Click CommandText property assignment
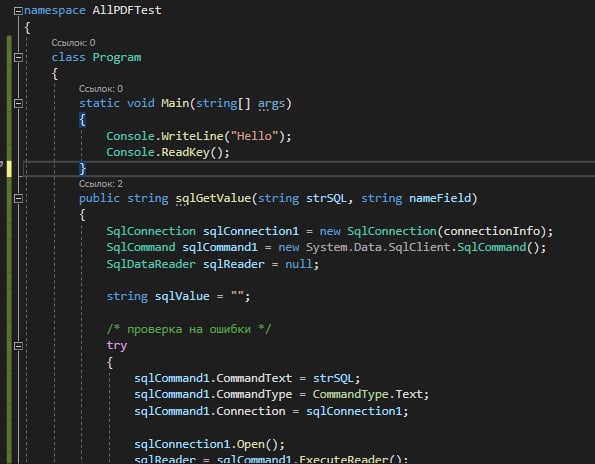This screenshot has width=595, height=464. (254, 378)
